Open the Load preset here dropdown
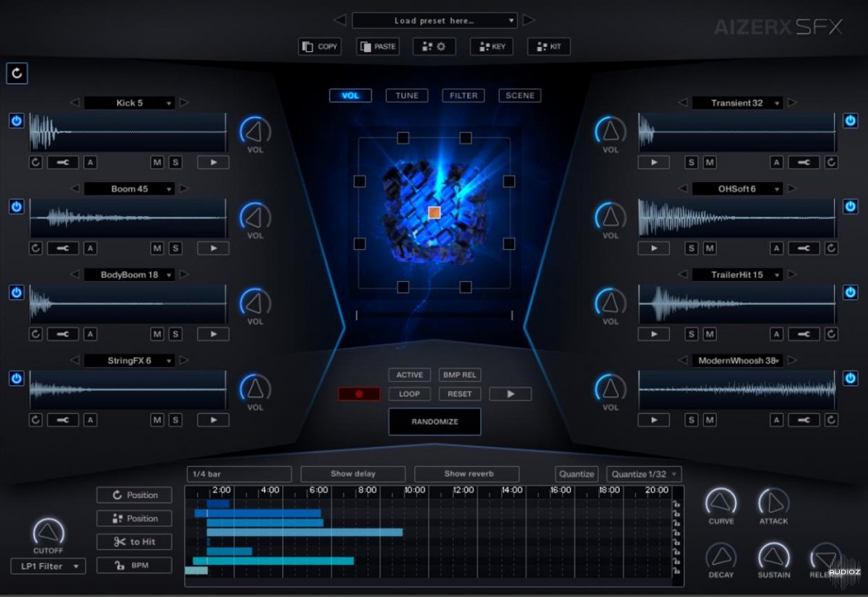 click(434, 21)
